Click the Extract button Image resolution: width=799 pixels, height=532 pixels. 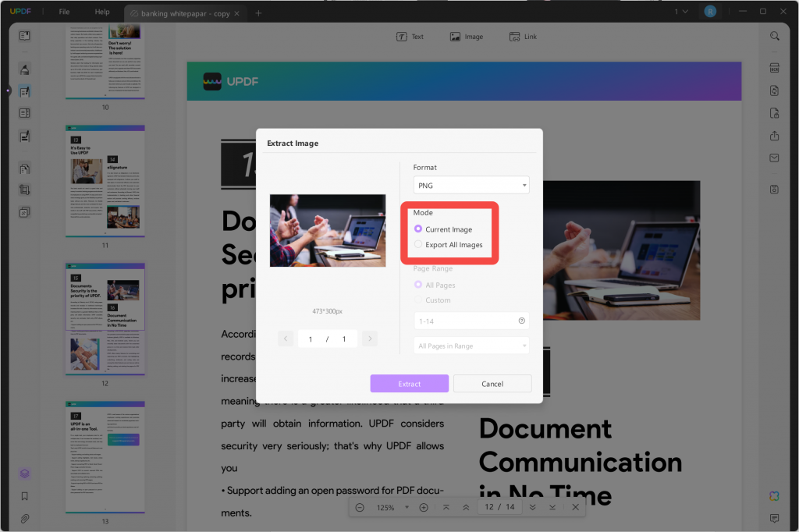click(x=409, y=383)
